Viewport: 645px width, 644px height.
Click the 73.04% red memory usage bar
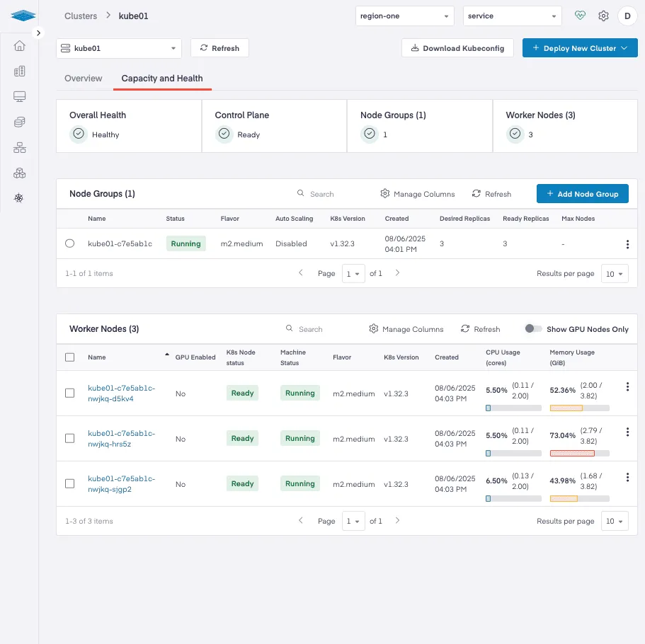(x=580, y=453)
